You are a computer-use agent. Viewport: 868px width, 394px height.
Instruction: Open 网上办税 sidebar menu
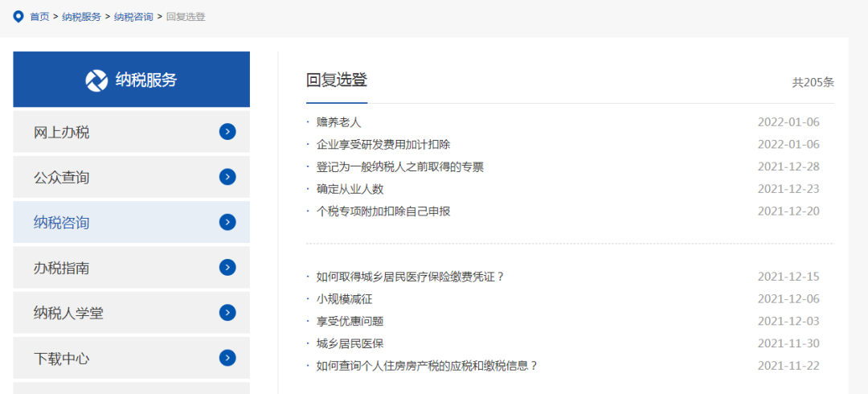131,132
